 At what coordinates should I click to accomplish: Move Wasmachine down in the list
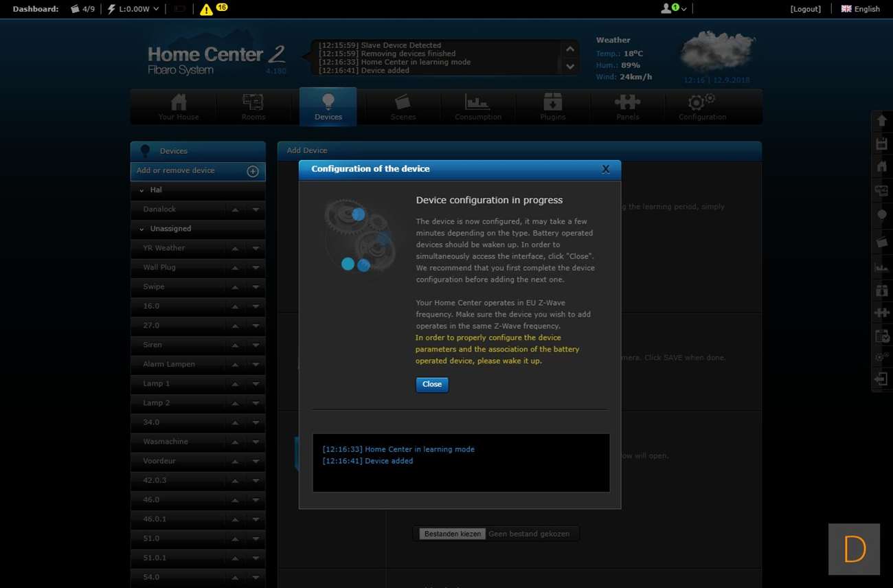pyautogui.click(x=256, y=442)
